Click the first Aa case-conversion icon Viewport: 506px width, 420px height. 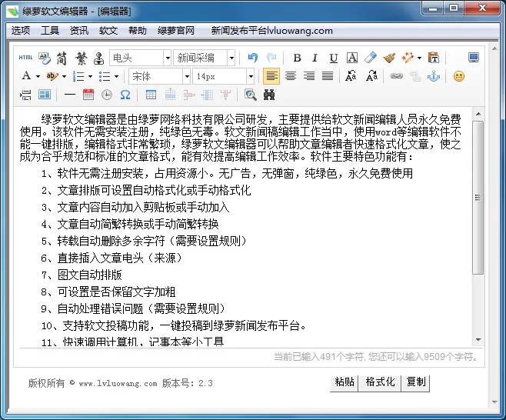[351, 76]
